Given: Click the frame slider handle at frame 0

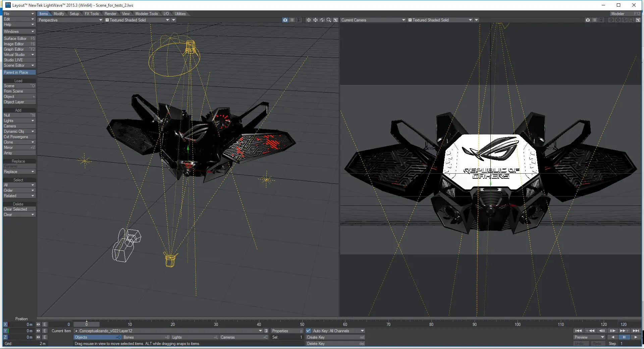Looking at the screenshot, I should (87, 325).
